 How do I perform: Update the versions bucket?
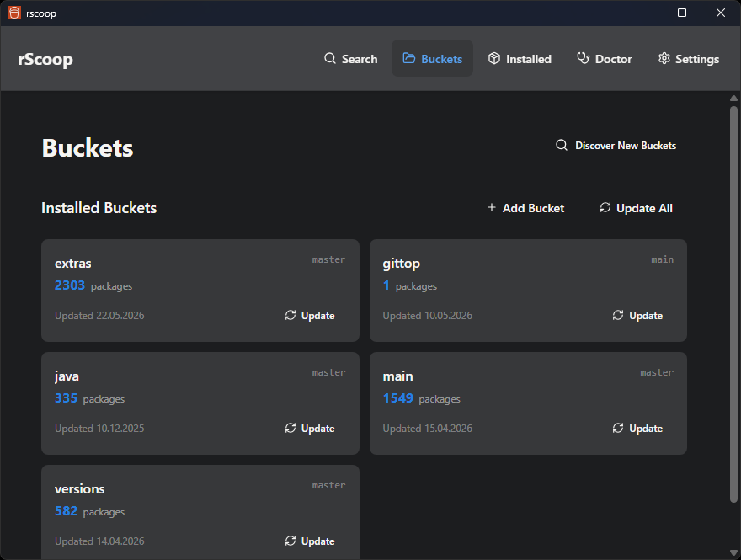coord(310,541)
